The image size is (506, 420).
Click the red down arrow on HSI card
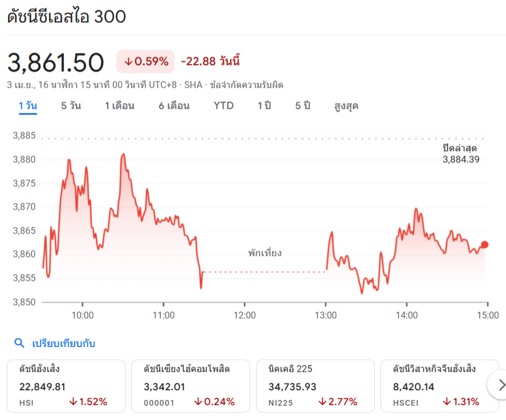point(73,402)
